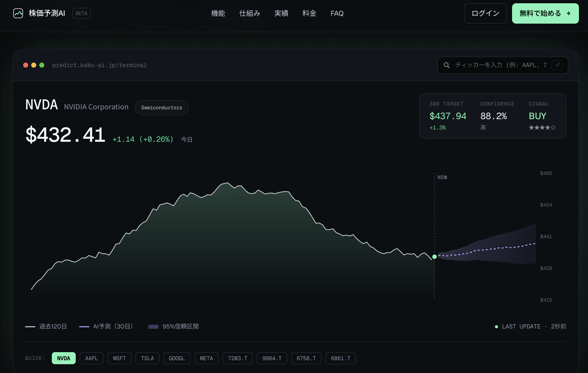The image size is (588, 373).
Task: Click the search magnifier icon
Action: click(447, 65)
